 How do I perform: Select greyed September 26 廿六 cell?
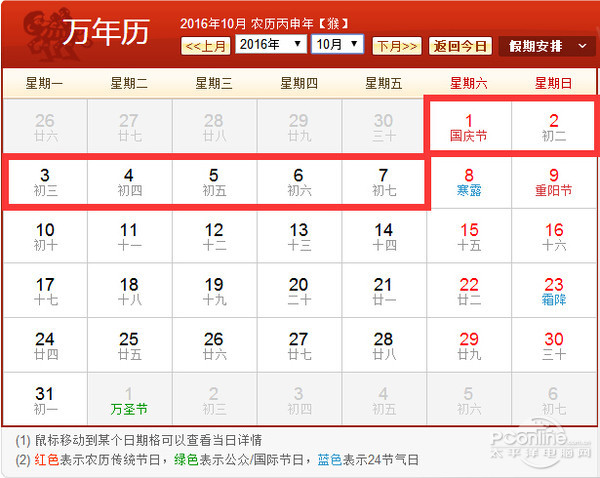pos(45,126)
